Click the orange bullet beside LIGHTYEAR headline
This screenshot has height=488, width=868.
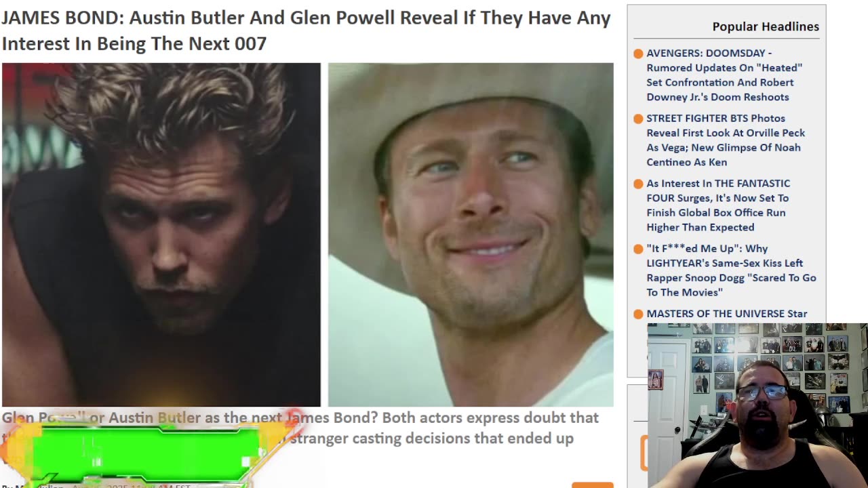[638, 249]
